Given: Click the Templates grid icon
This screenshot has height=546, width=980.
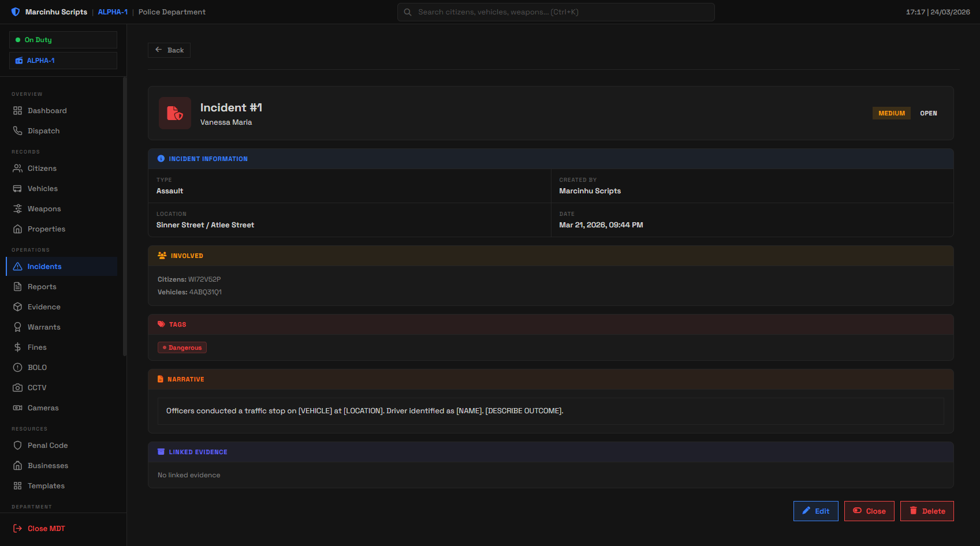Looking at the screenshot, I should tap(17, 486).
